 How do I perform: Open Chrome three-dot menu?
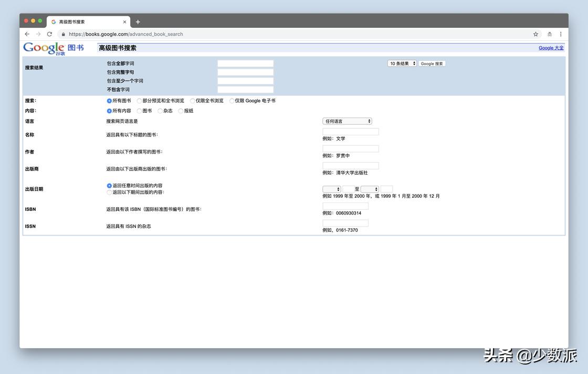click(561, 34)
